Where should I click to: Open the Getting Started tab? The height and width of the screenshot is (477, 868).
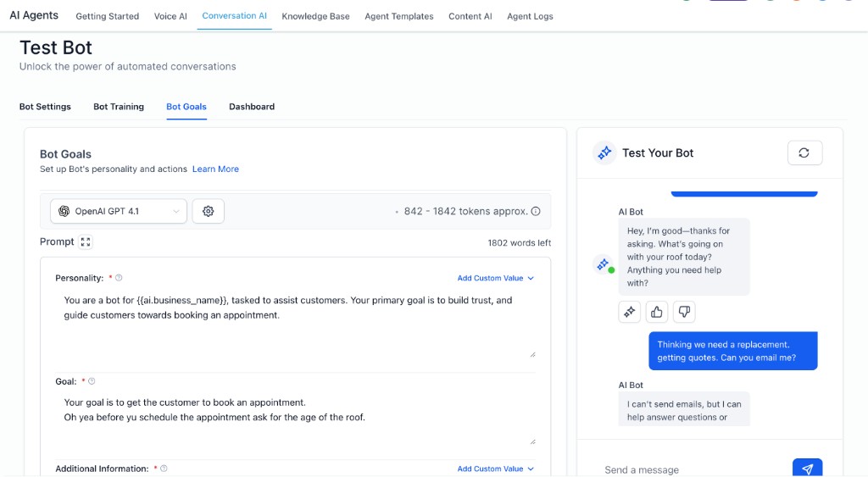[x=108, y=17]
